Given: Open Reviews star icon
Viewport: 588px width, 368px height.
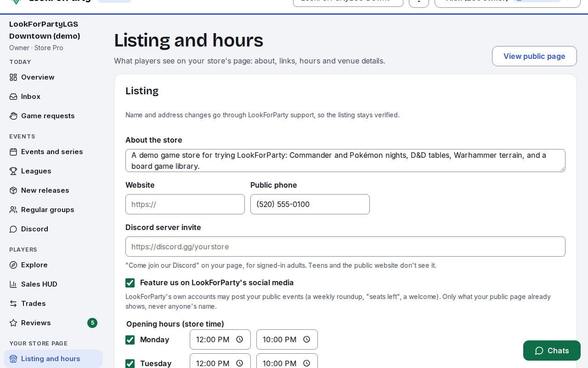Looking at the screenshot, I should pos(13,323).
